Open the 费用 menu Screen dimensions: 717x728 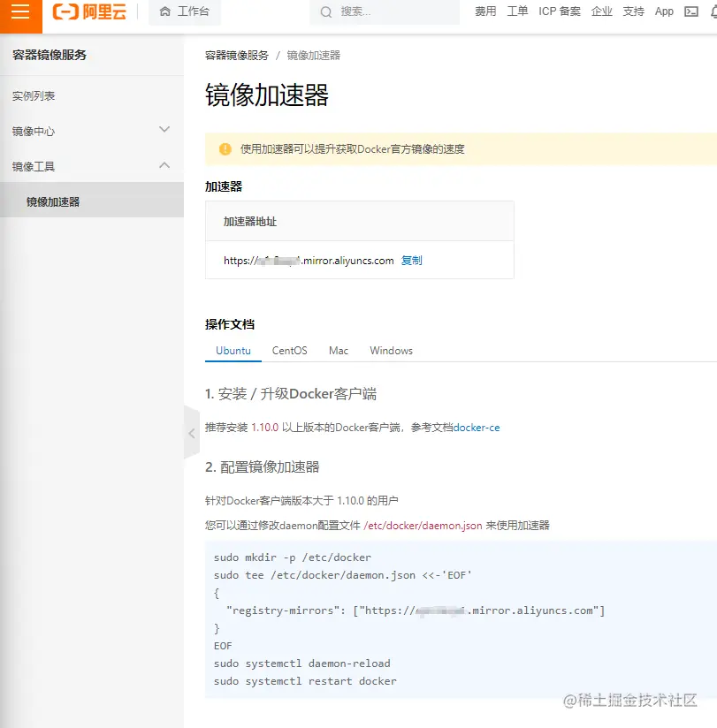coord(485,11)
